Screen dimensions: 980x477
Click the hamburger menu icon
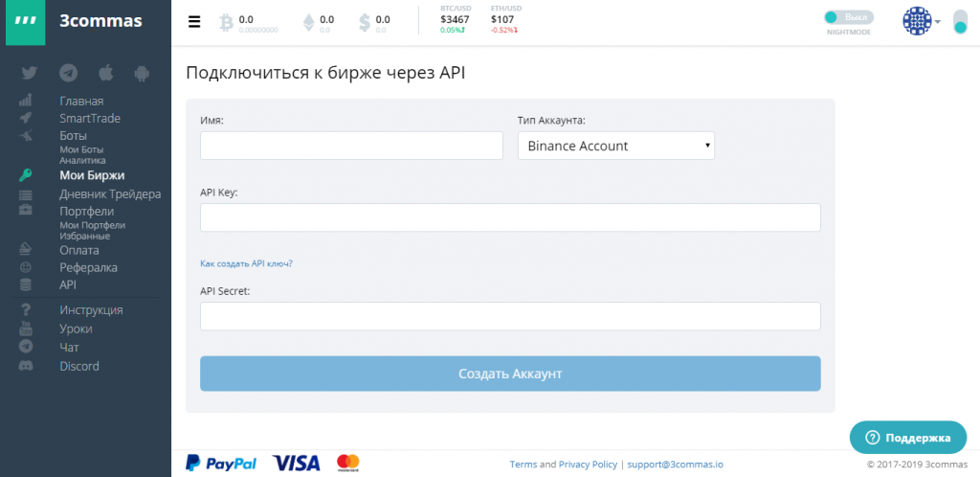tap(194, 22)
